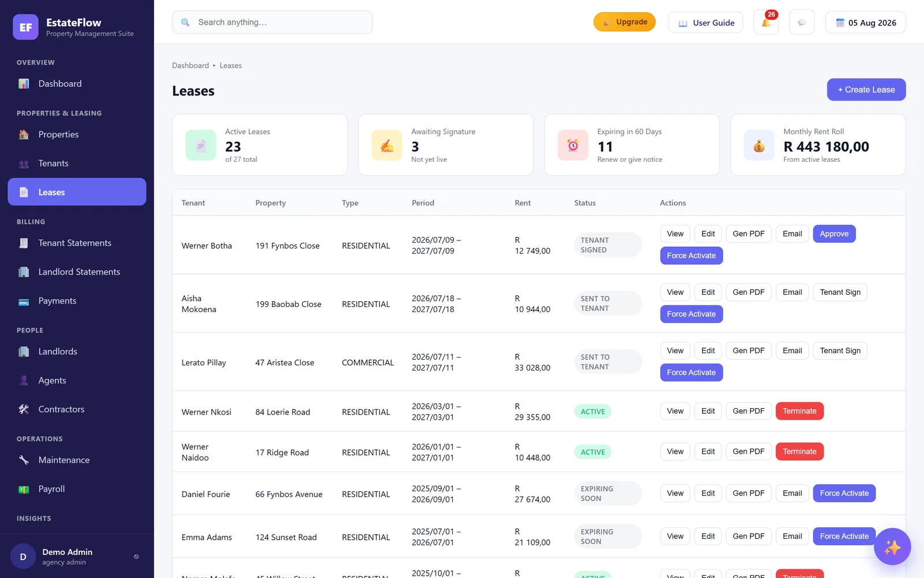The image size is (924, 578).
Task: Click the EstateFlow EF logo icon
Action: point(25,27)
